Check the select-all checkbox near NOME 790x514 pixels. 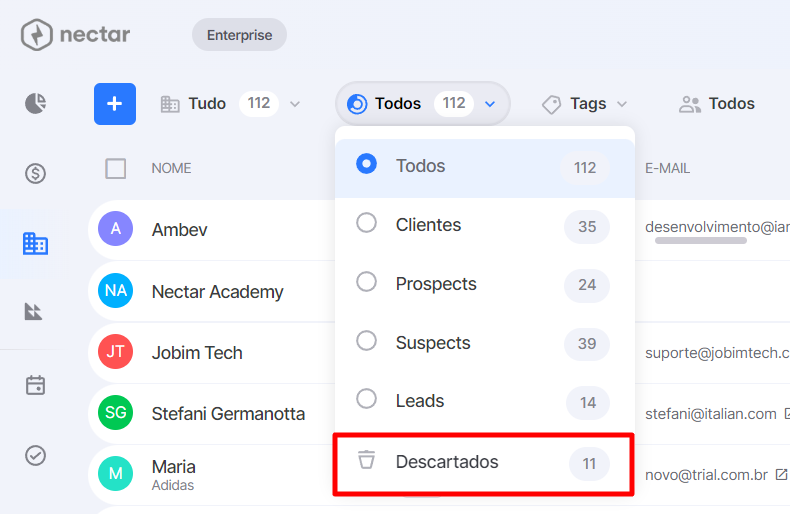pyautogui.click(x=115, y=168)
